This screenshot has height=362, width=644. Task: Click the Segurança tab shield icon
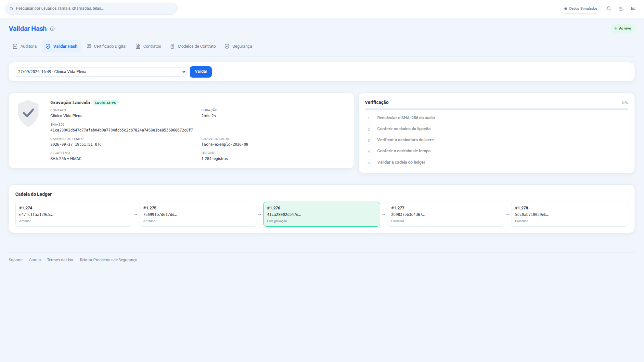227,46
